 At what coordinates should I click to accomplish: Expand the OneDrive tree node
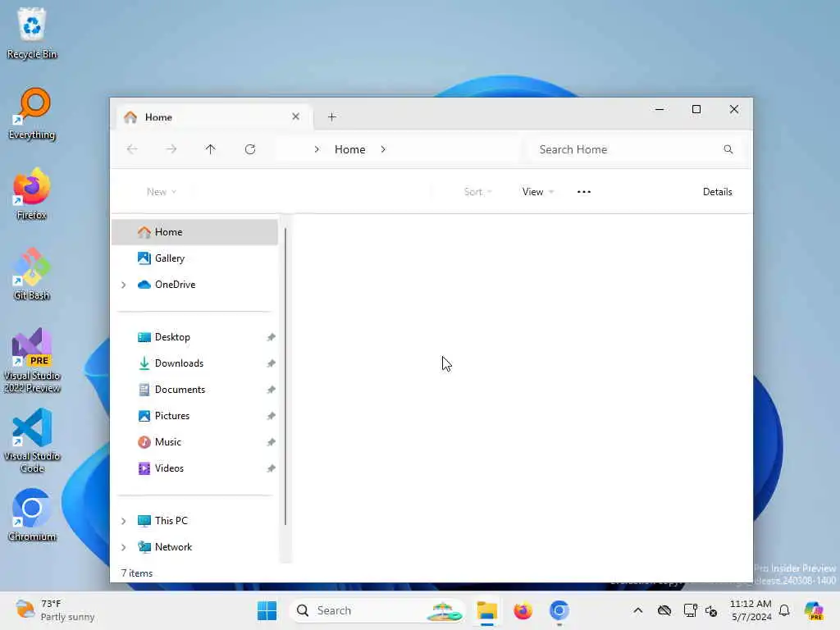click(x=124, y=285)
